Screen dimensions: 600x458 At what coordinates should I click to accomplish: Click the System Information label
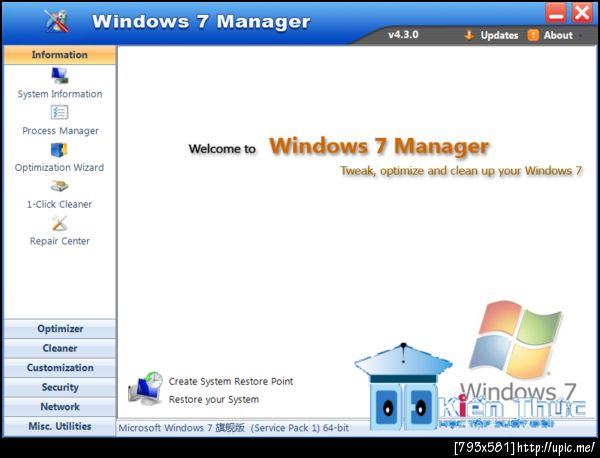click(x=60, y=94)
